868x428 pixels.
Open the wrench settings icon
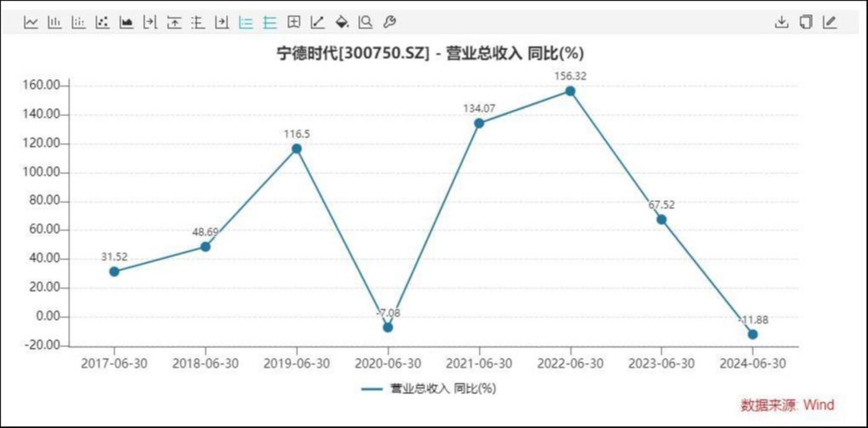point(389,22)
